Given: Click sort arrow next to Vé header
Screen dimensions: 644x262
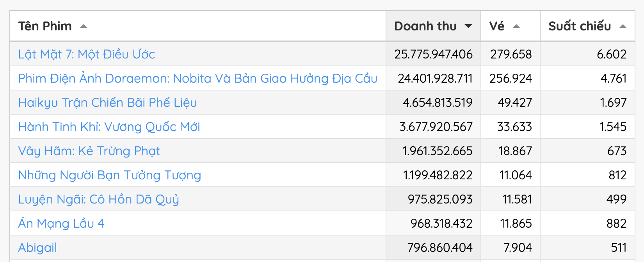Looking at the screenshot, I should pos(516,27).
